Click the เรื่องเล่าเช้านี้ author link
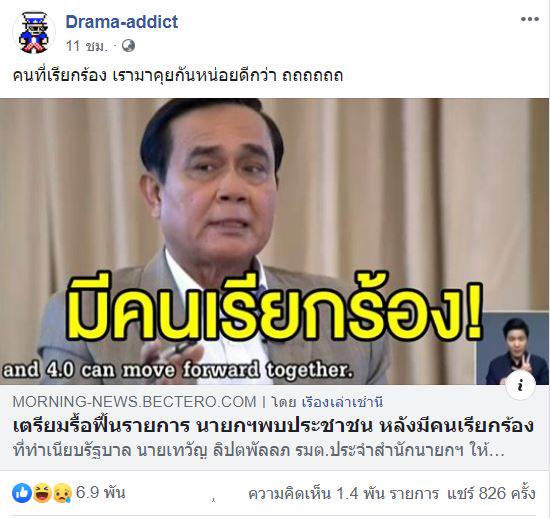Screen dimensions: 550x518 coord(342,402)
